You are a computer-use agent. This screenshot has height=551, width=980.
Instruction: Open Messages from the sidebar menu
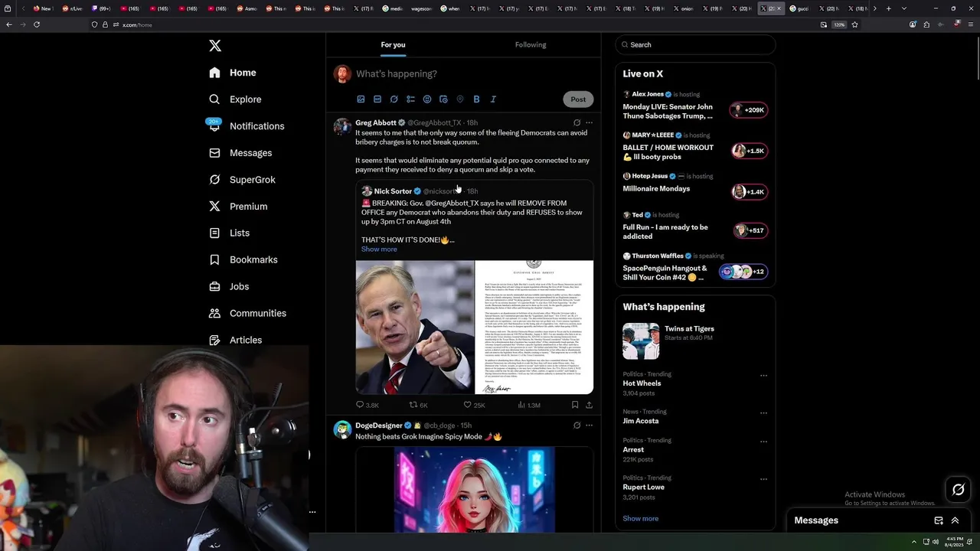(240, 153)
